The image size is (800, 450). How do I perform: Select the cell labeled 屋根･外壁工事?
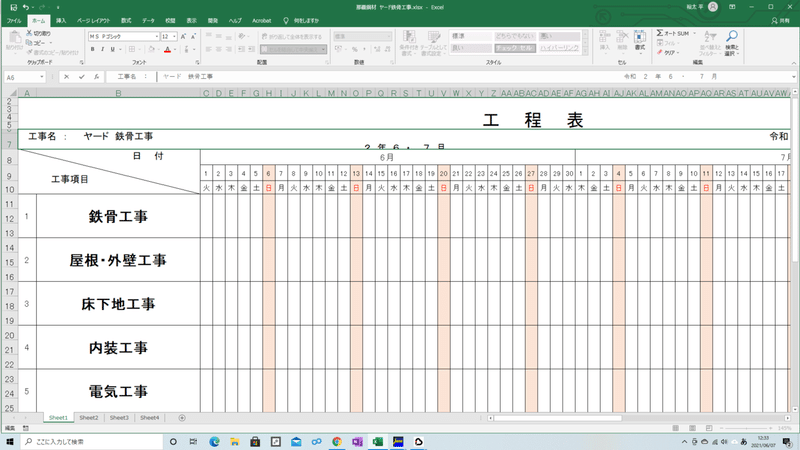(118, 260)
